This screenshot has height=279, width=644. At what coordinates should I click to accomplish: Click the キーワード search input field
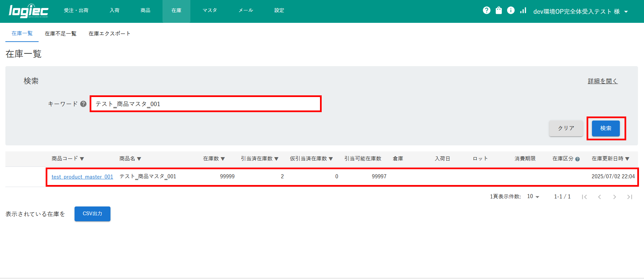(205, 104)
